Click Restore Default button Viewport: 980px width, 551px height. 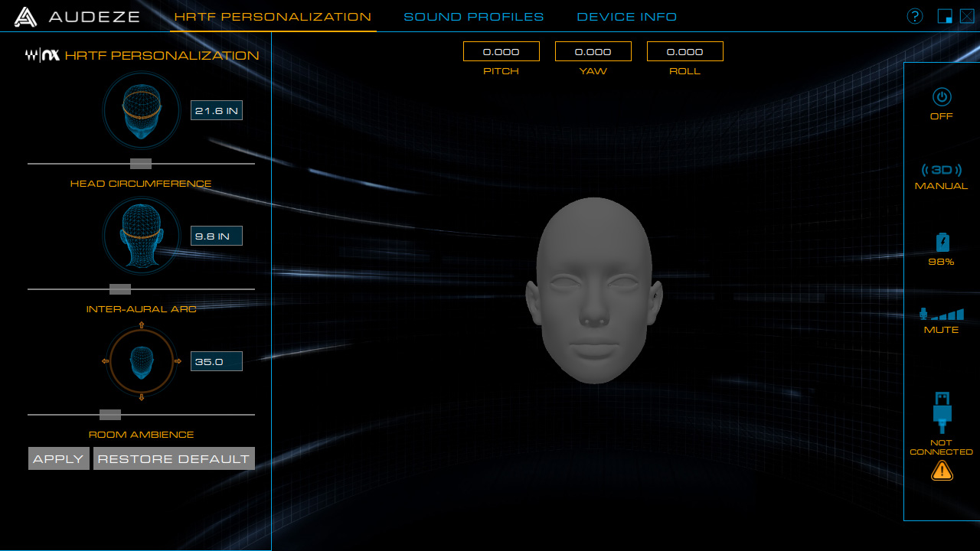(174, 458)
